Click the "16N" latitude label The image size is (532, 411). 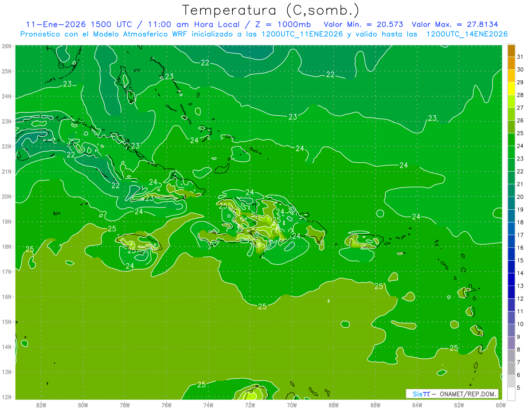6,297
